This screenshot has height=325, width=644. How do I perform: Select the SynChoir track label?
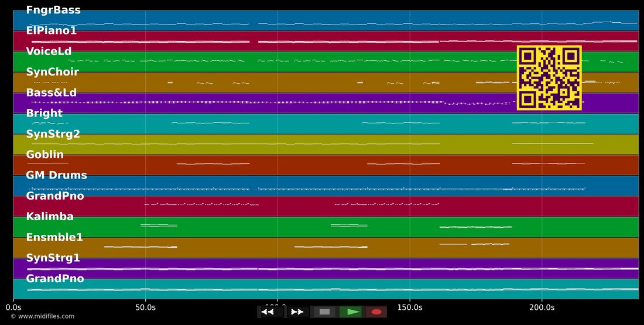pyautogui.click(x=53, y=72)
